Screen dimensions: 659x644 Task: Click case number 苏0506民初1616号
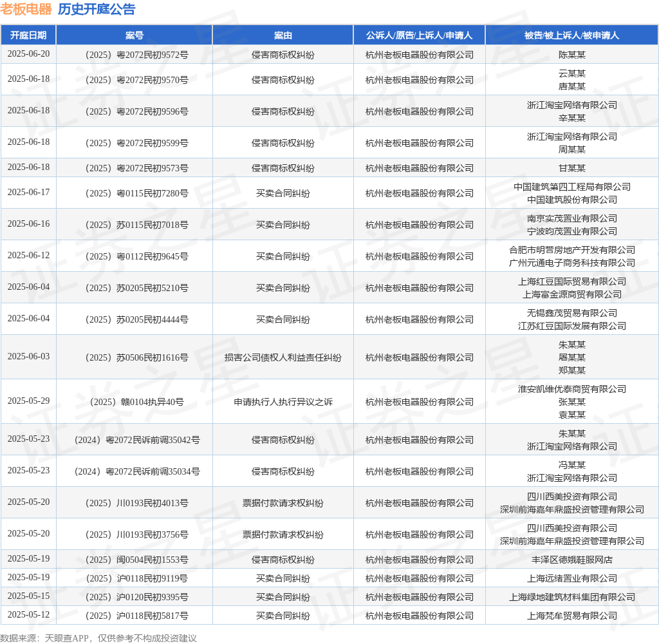136,357
